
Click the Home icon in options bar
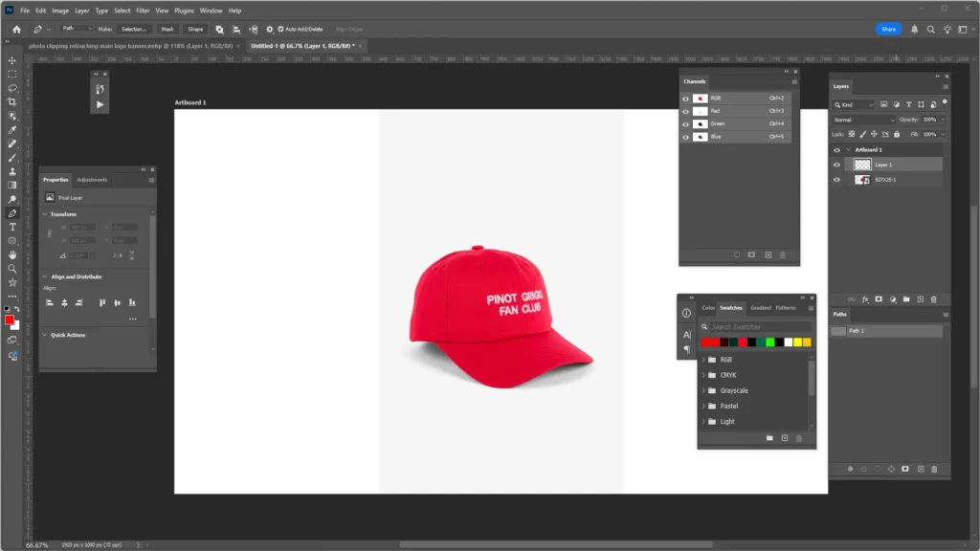pyautogui.click(x=16, y=30)
